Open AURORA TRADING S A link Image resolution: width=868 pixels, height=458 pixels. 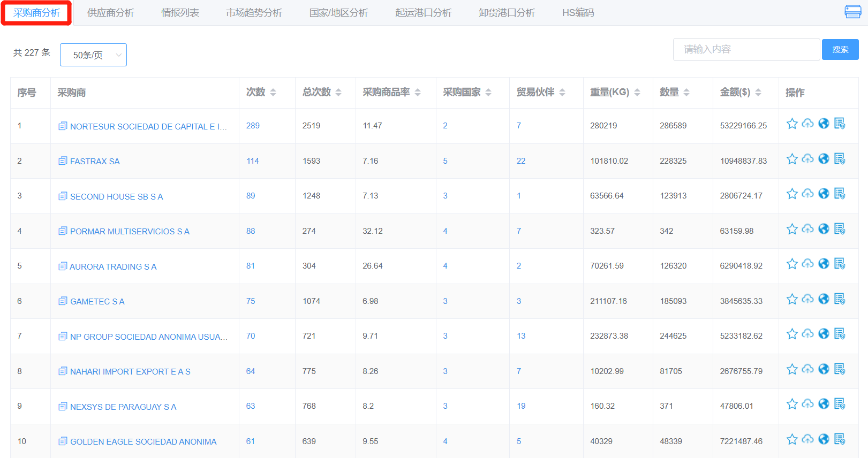[113, 266]
